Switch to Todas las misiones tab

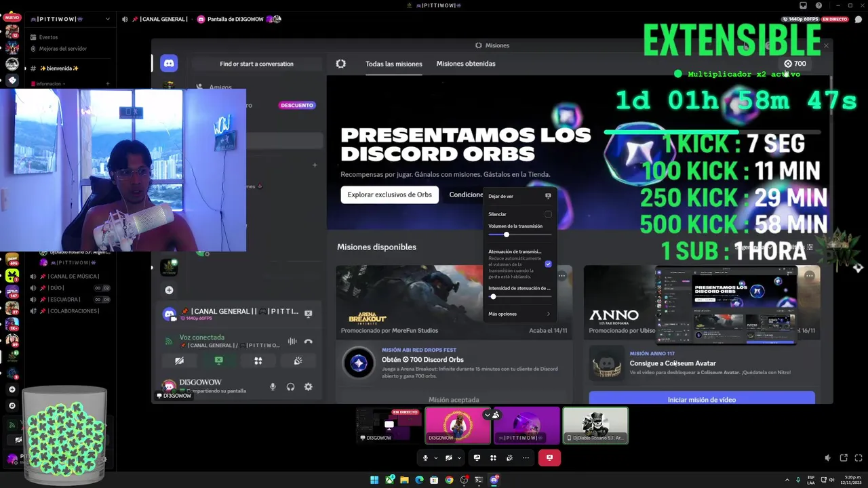[x=393, y=64]
